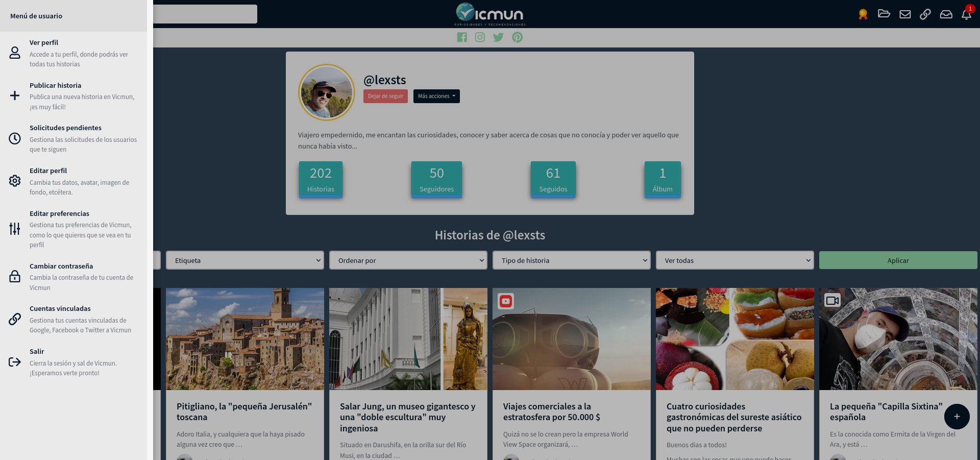Click the award ribbon icon in header
Screen dimensions: 980x460
coord(863,14)
